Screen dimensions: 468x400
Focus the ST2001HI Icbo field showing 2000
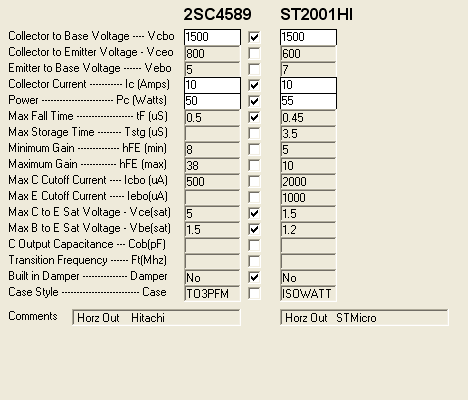click(x=308, y=181)
